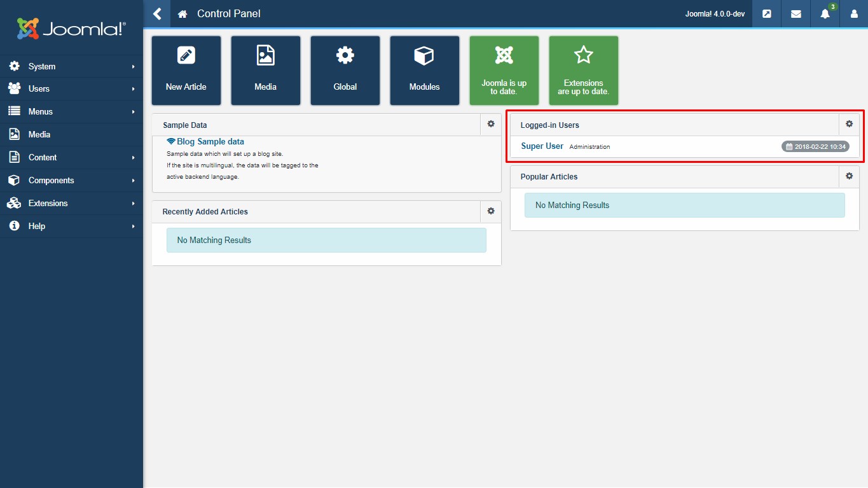Open Sample Data module gear settings

coord(491,124)
